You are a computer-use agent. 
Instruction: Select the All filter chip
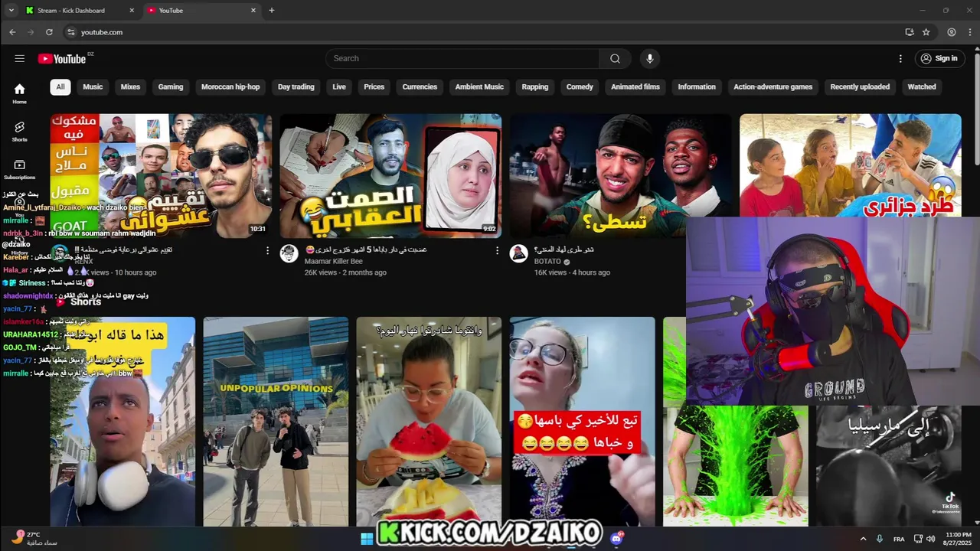(x=60, y=86)
